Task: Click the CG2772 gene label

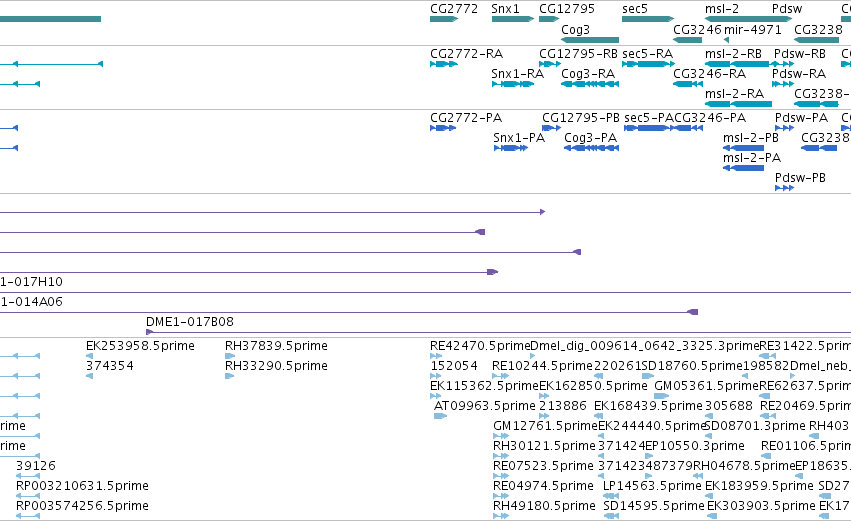Action: point(454,9)
